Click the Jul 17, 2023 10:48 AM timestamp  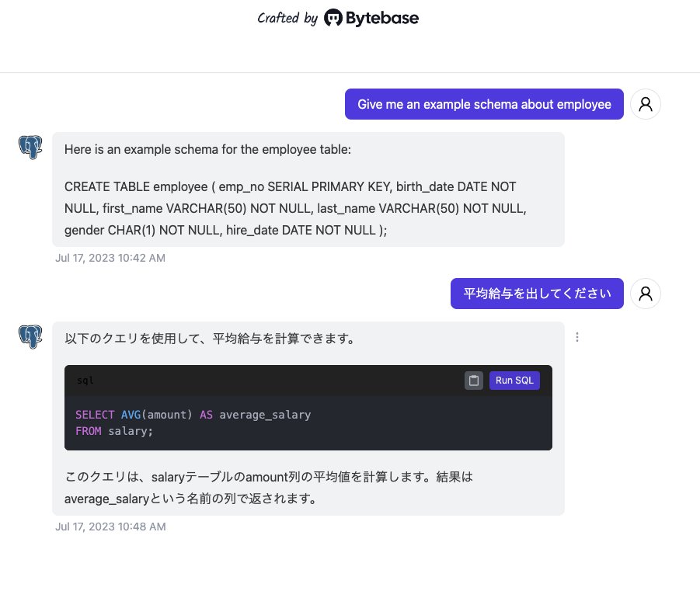[110, 527]
